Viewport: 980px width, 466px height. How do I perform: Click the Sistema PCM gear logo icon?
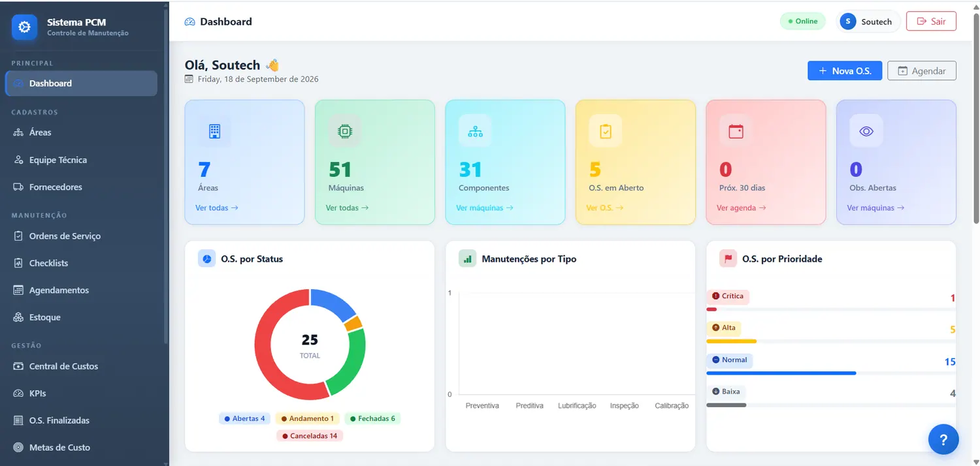pyautogui.click(x=24, y=27)
